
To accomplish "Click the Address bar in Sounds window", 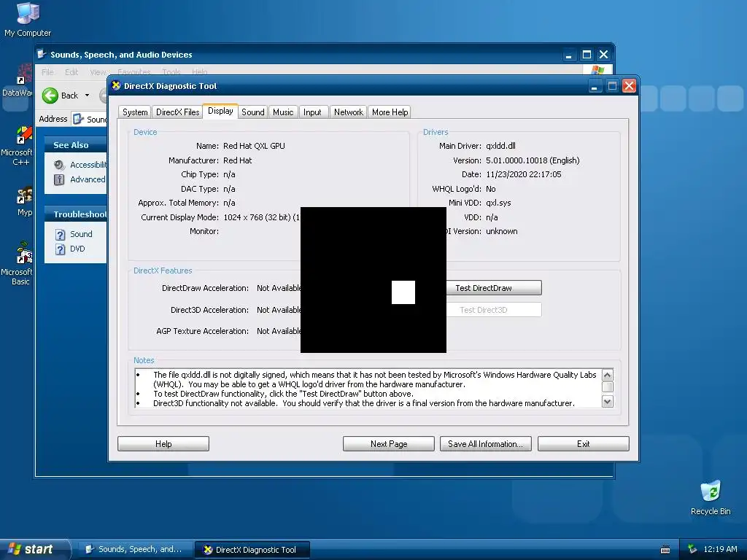I will click(90, 119).
